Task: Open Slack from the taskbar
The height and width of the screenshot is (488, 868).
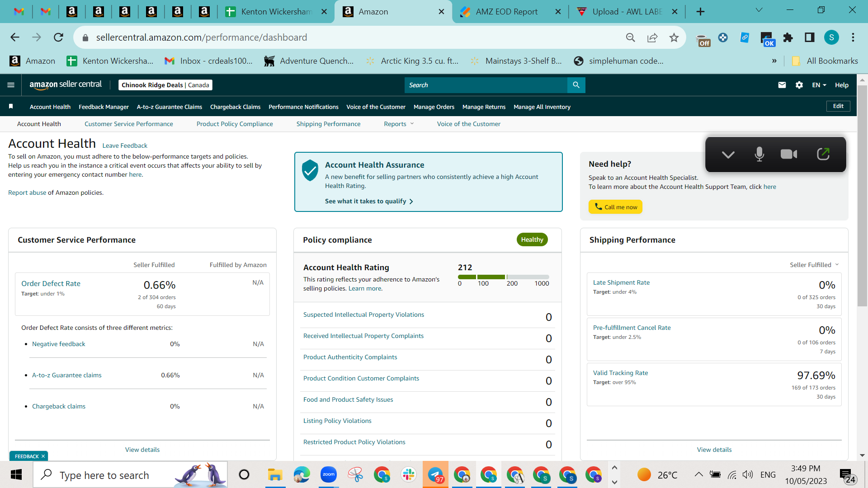Action: tap(408, 474)
